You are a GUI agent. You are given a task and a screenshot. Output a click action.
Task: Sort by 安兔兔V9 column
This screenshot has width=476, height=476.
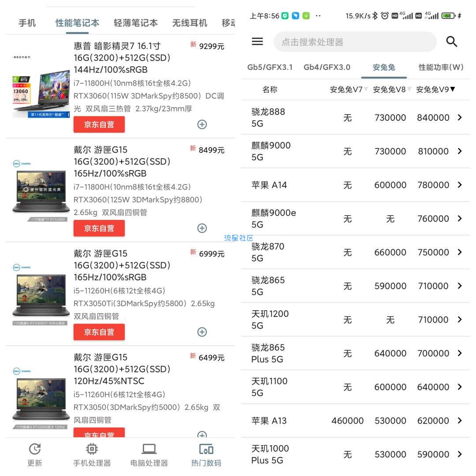(435, 89)
